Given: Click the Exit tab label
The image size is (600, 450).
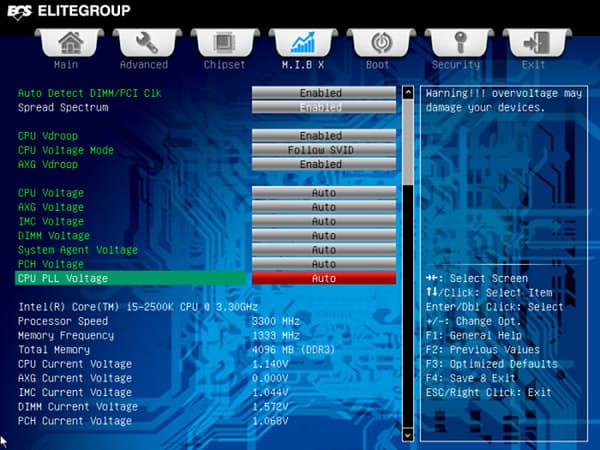Looking at the screenshot, I should click(533, 65).
